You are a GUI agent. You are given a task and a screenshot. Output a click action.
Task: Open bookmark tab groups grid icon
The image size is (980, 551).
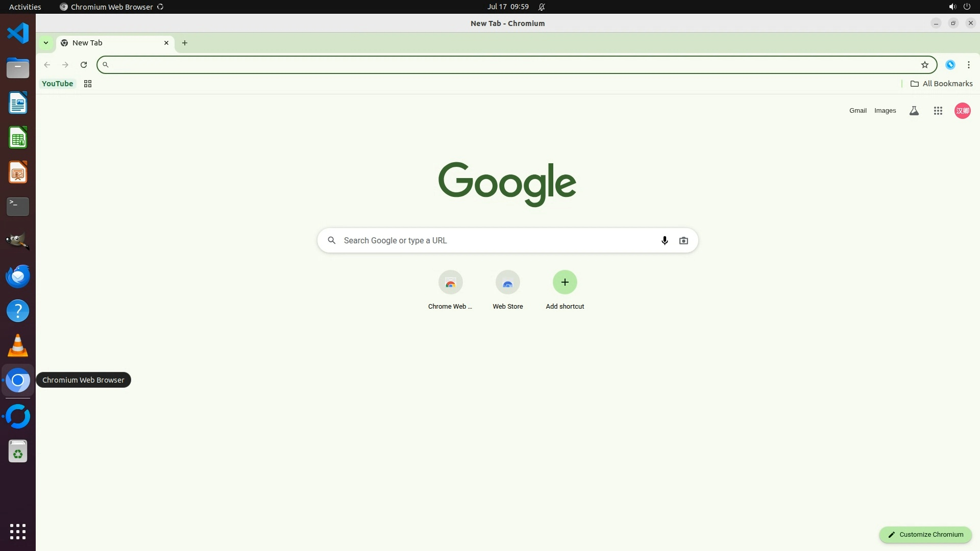click(x=88, y=84)
